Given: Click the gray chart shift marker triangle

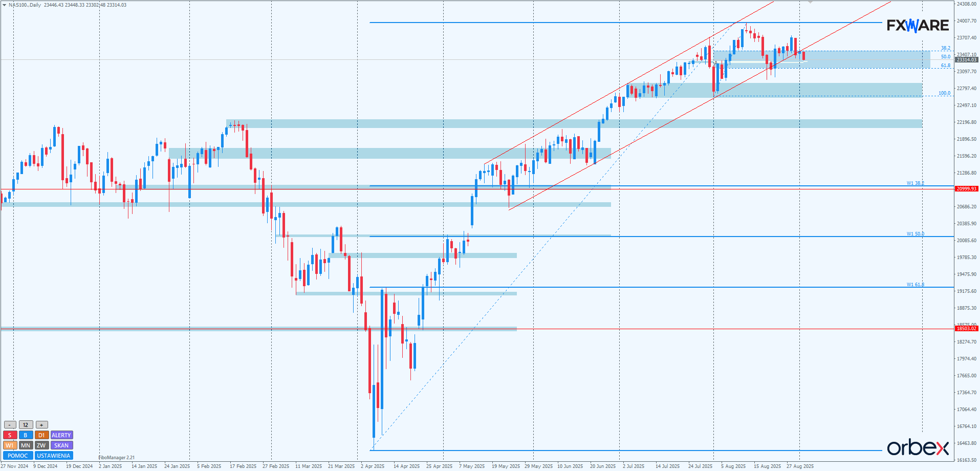Looking at the screenshot, I should pyautogui.click(x=810, y=3).
